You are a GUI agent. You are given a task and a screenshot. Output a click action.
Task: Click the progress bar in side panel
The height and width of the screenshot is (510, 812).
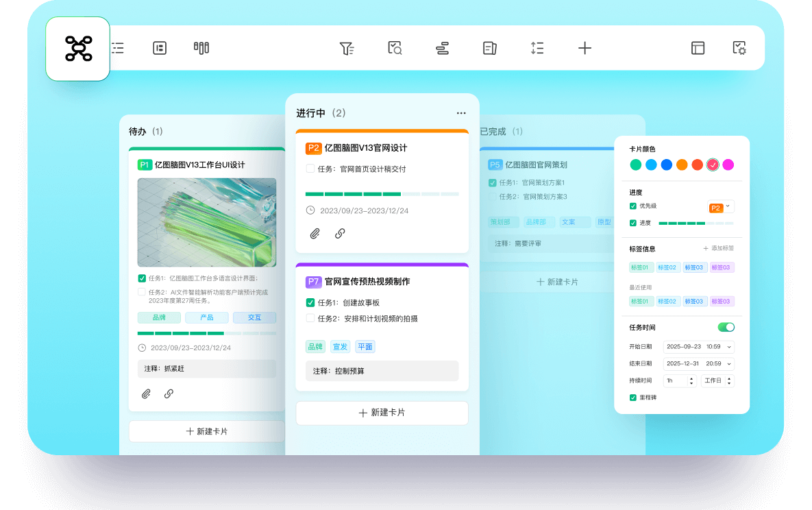point(696,223)
